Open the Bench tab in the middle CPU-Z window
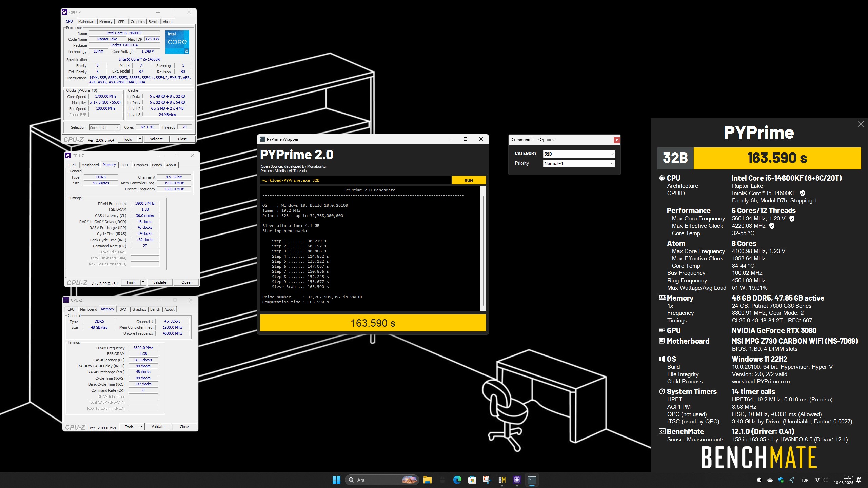Image resolution: width=868 pixels, height=488 pixels. point(157,165)
